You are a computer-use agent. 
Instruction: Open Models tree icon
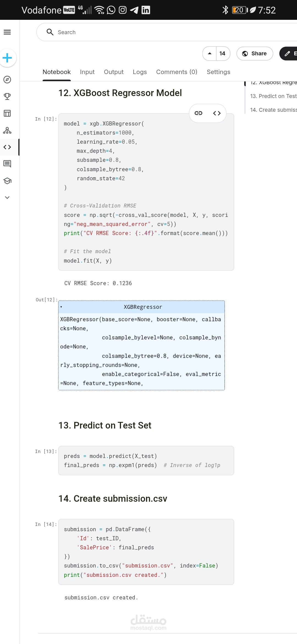pyautogui.click(x=7, y=130)
